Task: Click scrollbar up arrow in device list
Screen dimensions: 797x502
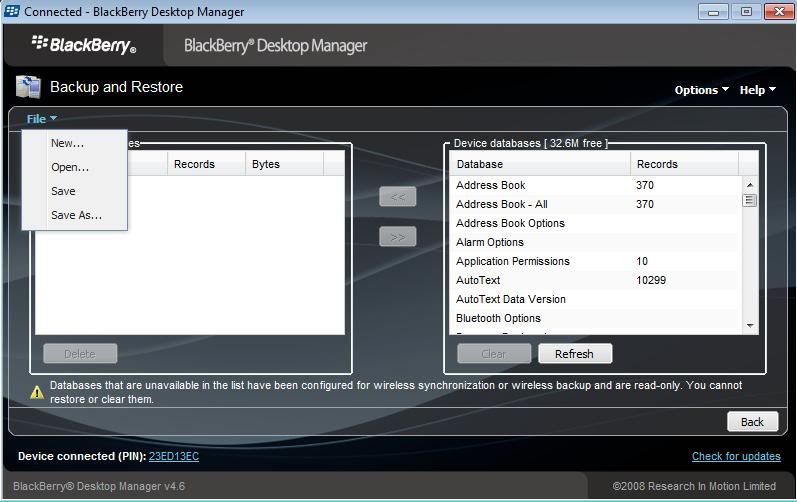Action: click(x=750, y=184)
